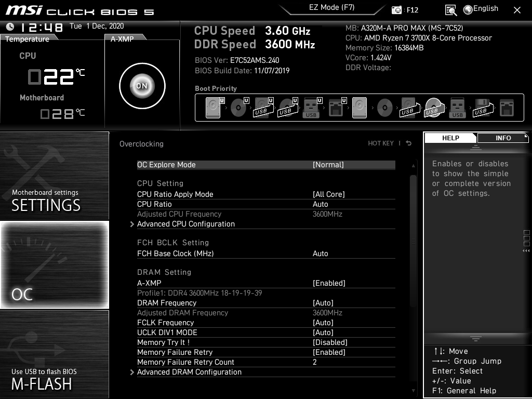Viewport: 532px width, 399px height.
Task: Select the UEFI USB CD/DVD boot icon
Action: [x=288, y=108]
